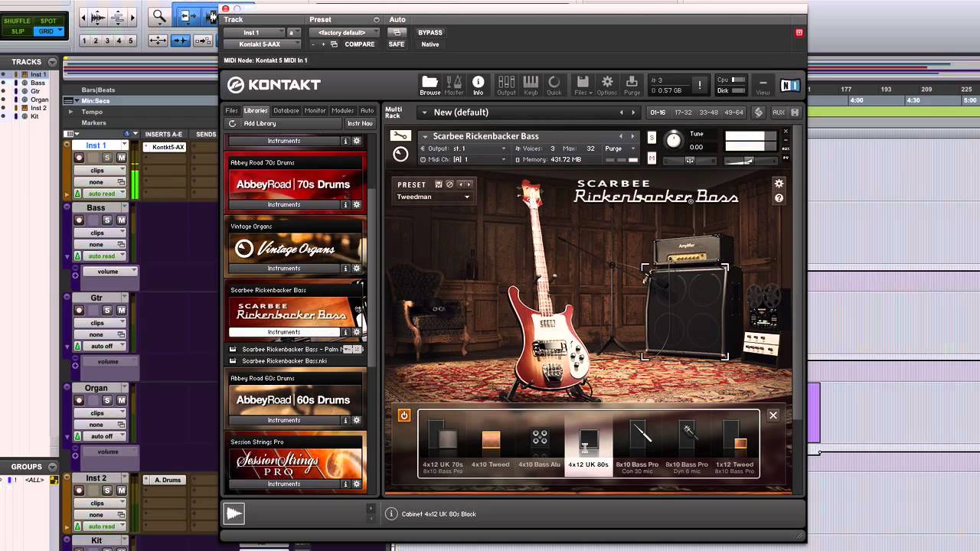Open the Master editor in Kontakt
This screenshot has width=980, height=551.
tap(454, 85)
